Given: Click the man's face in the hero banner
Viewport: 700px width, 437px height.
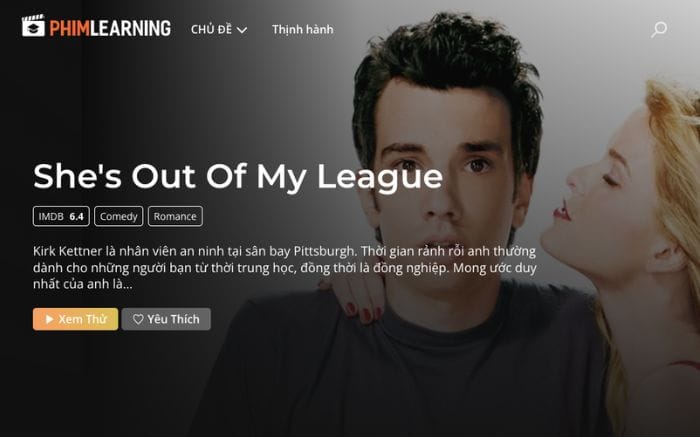Looking at the screenshot, I should [x=442, y=179].
